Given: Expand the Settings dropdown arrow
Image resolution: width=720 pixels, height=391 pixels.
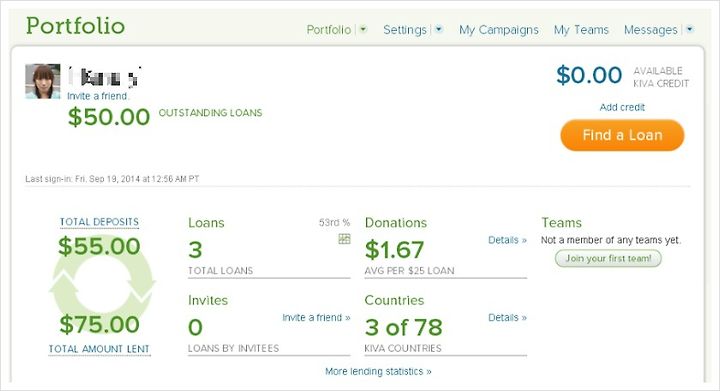Looking at the screenshot, I should [x=439, y=29].
